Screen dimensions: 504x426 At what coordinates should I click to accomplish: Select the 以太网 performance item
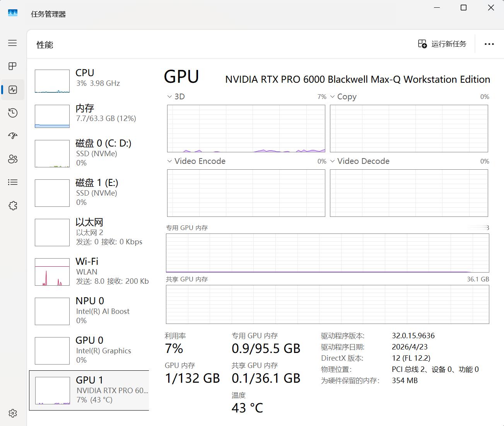tap(89, 232)
